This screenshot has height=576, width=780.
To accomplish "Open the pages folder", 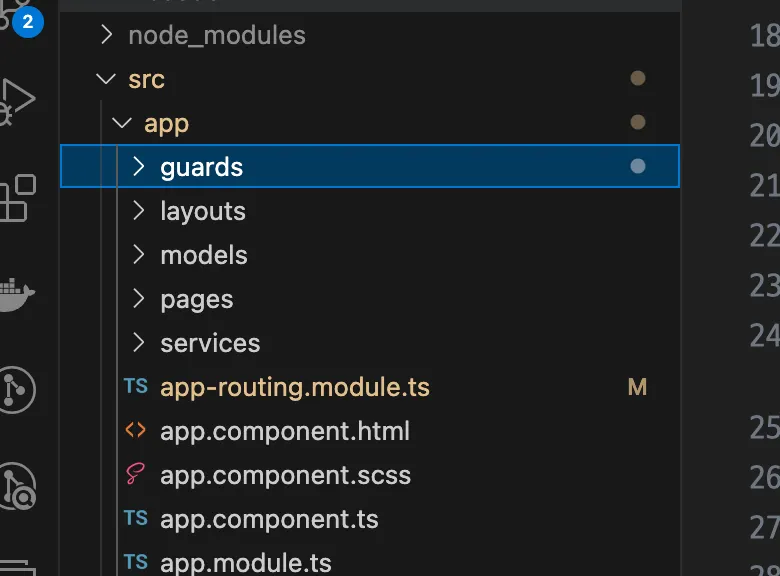I will coord(196,299).
